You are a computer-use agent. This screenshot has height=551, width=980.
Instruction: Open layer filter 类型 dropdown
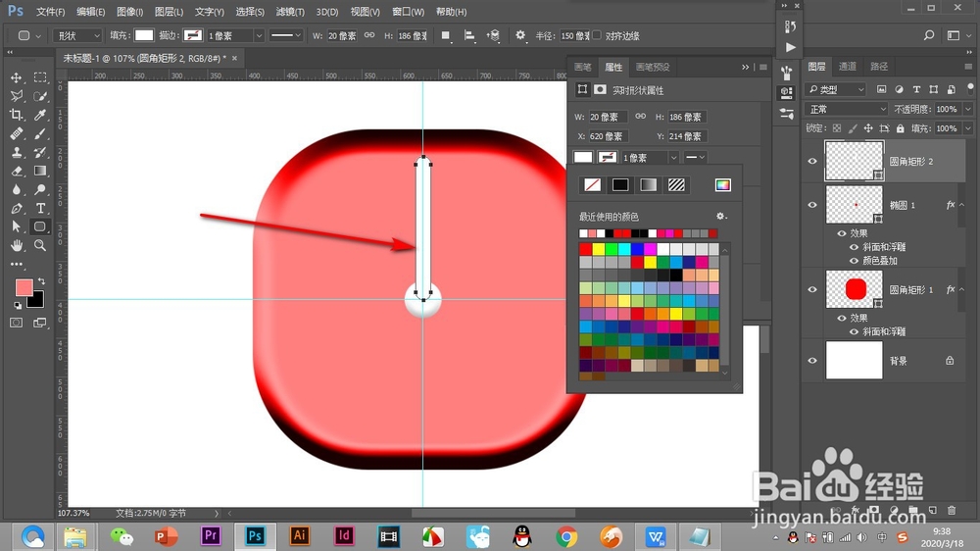click(836, 89)
